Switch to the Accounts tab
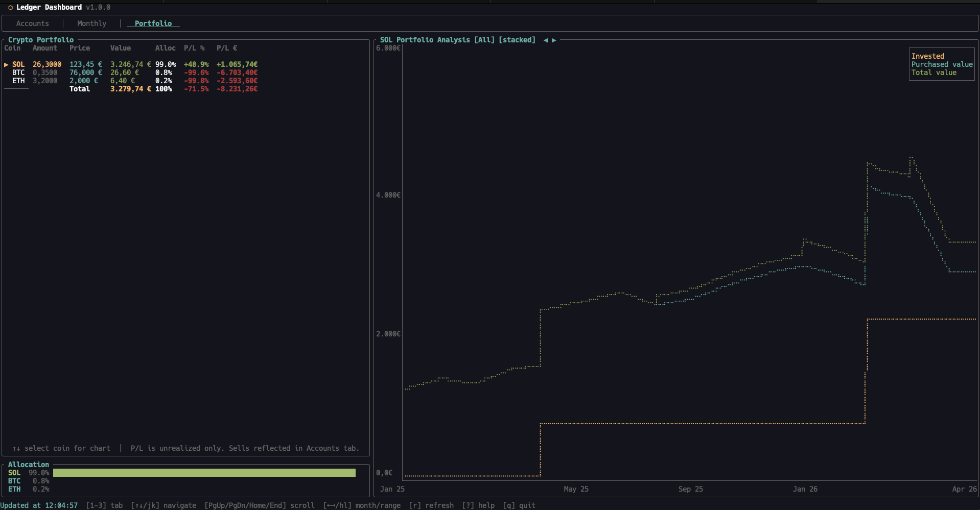 tap(32, 23)
